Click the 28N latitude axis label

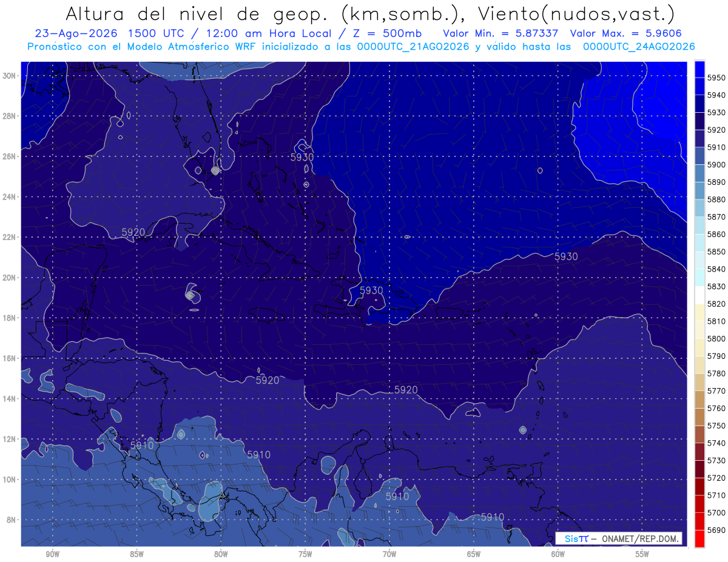(x=9, y=116)
